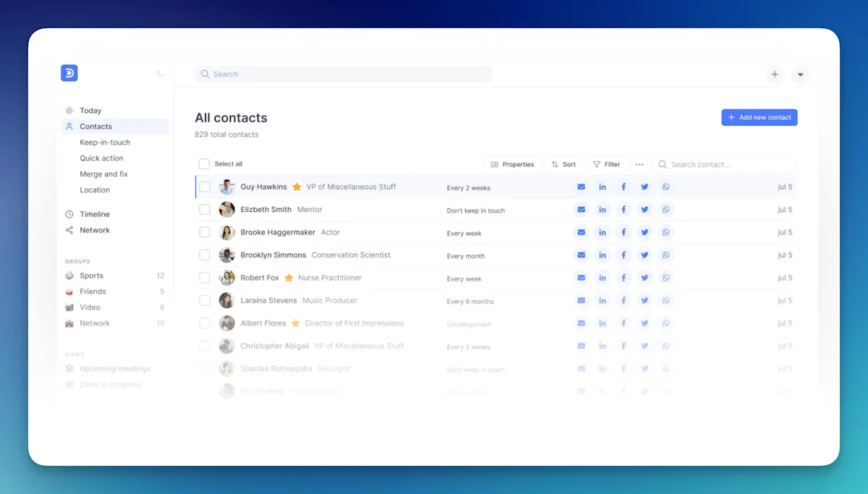868x494 pixels.
Task: Select Brooklyn Simmons checkbox
Action: tap(205, 255)
